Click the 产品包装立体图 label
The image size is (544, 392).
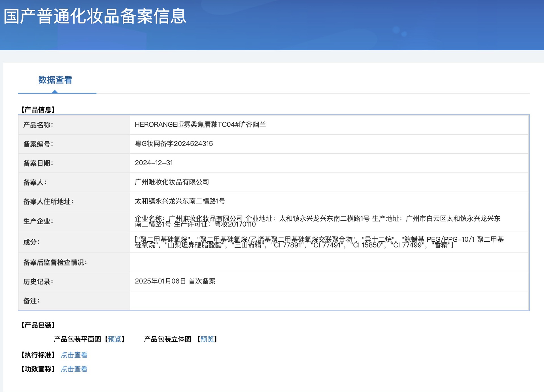coord(167,339)
